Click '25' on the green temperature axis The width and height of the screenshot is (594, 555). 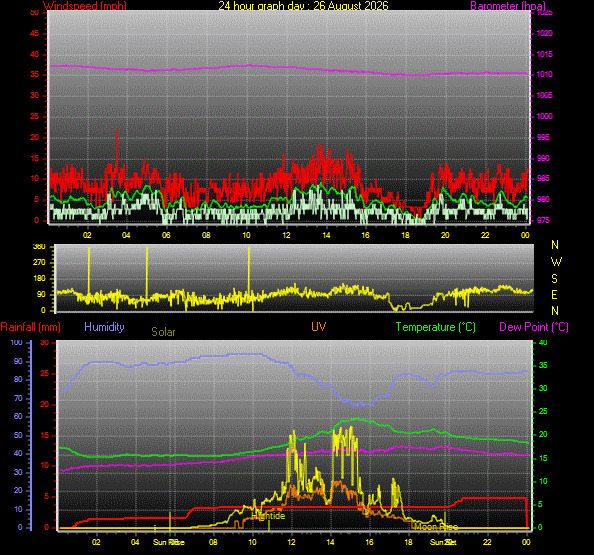[x=543, y=411]
